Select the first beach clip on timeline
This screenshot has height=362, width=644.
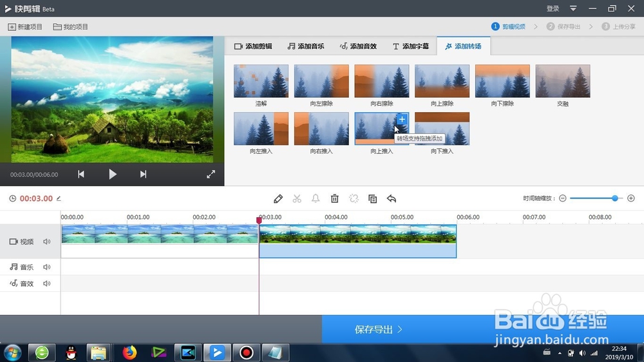160,241
